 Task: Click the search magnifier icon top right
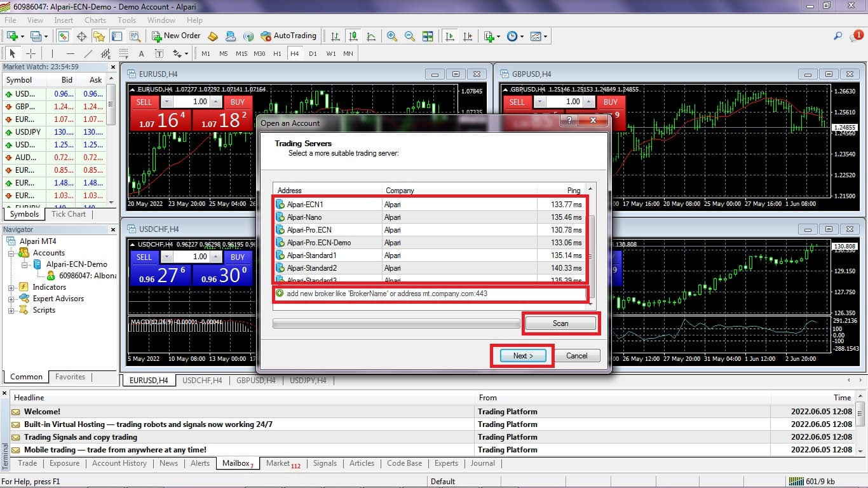(837, 36)
